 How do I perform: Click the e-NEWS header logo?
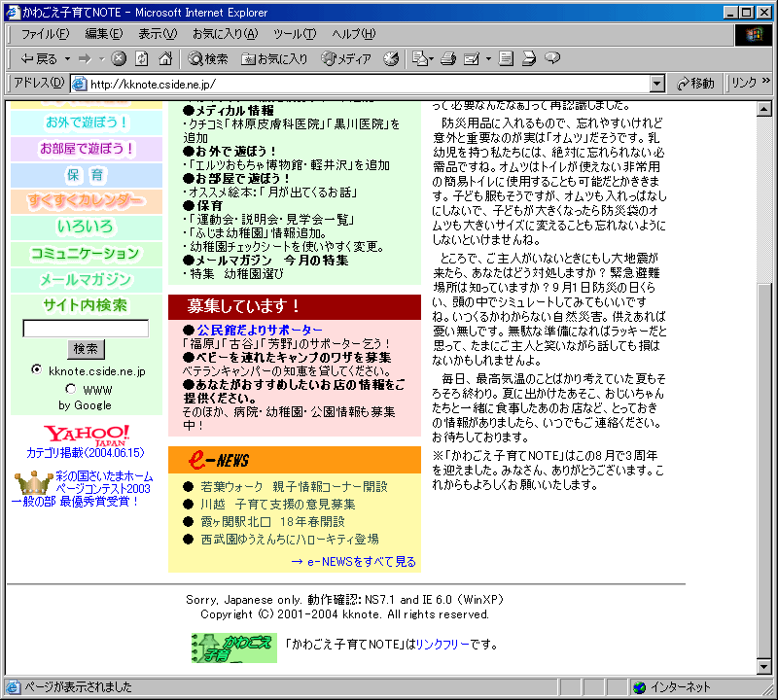point(219,460)
